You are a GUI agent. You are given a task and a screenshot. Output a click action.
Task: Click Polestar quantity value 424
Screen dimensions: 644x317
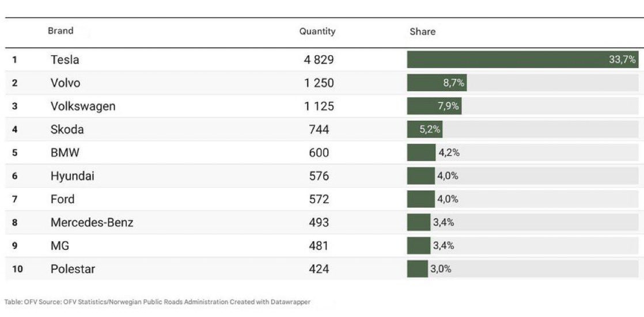pos(319,269)
